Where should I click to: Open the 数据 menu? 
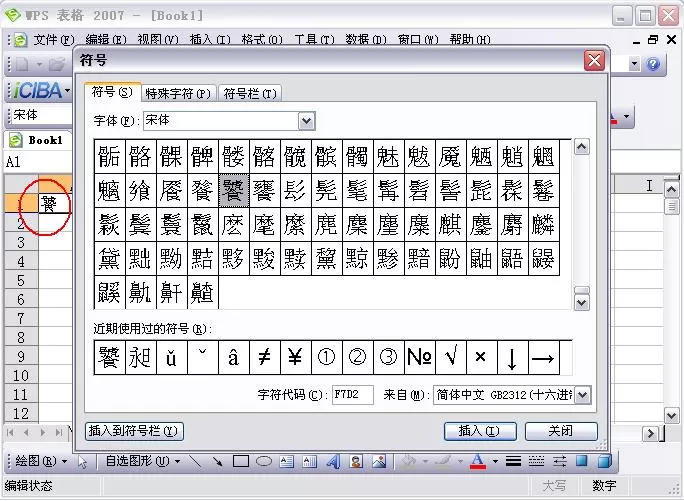366,40
